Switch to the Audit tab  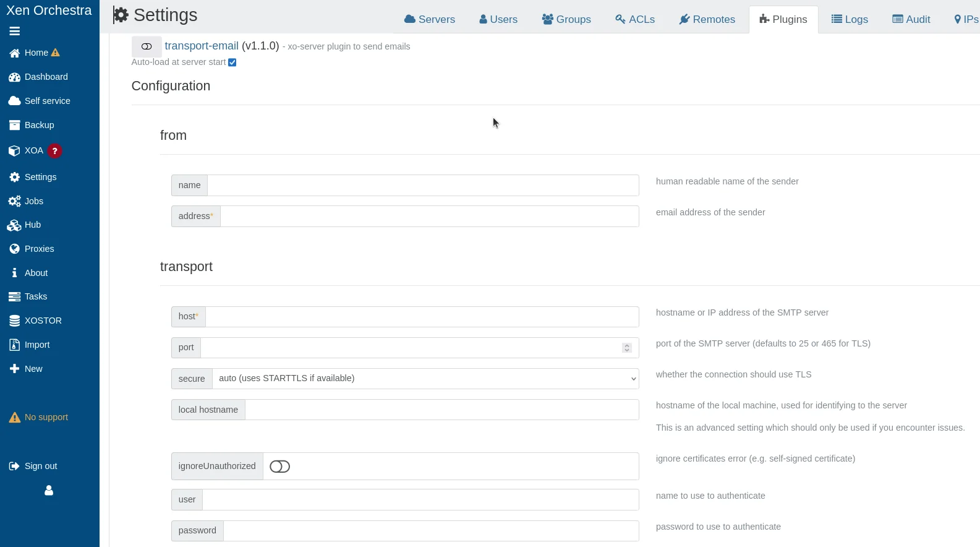point(911,20)
